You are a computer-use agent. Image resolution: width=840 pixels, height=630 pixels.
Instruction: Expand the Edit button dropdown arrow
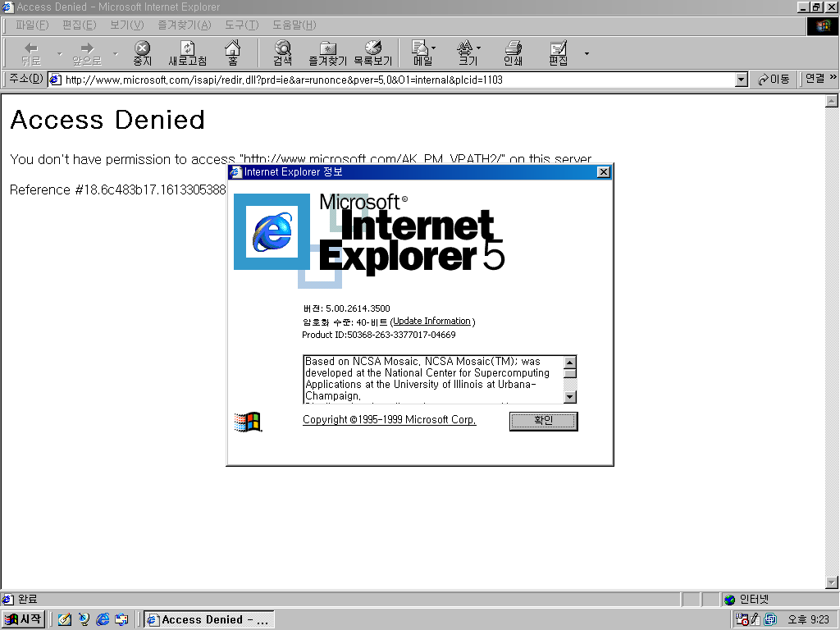click(587, 53)
